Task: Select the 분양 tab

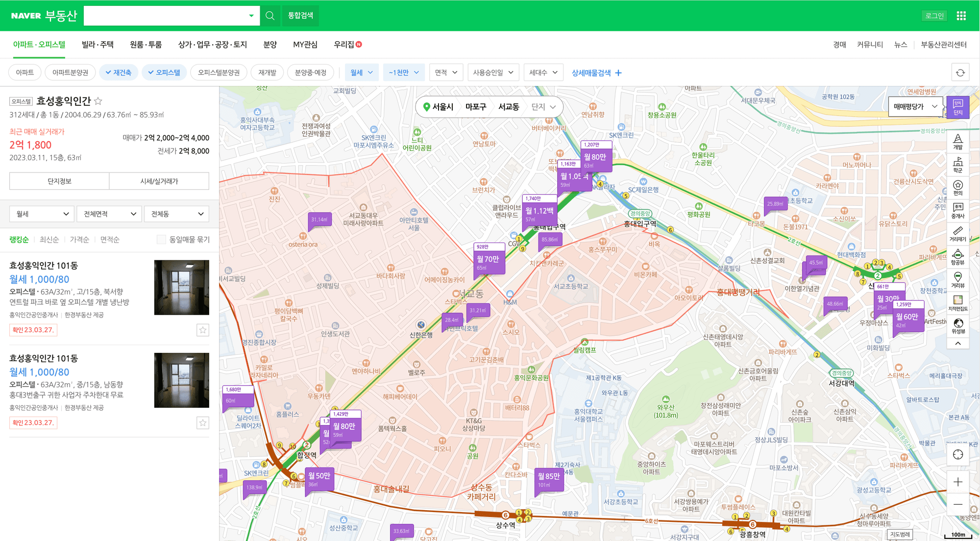Action: (270, 45)
